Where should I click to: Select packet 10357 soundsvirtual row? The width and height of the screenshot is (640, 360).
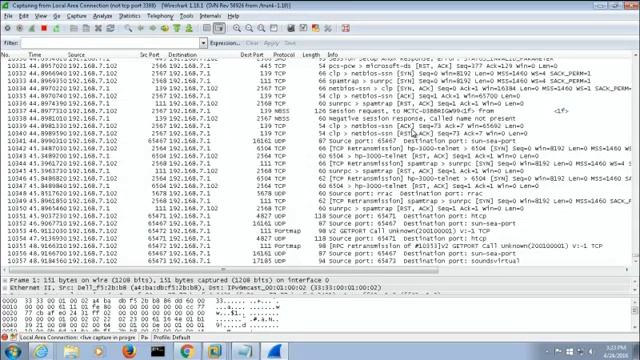[316, 261]
